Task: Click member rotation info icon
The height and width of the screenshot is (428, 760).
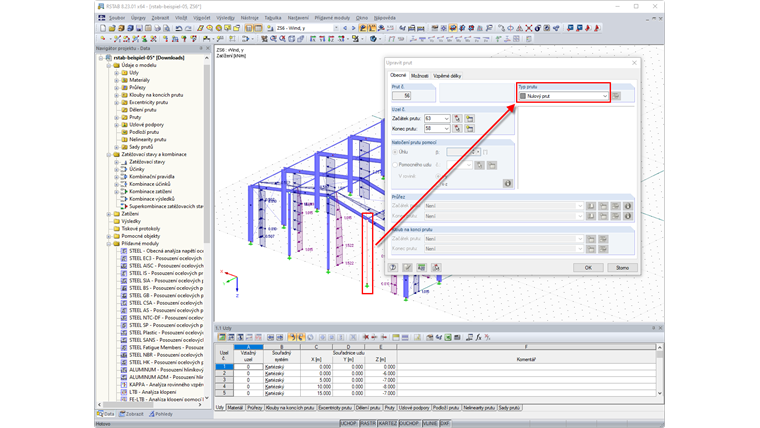Action: 507,183
